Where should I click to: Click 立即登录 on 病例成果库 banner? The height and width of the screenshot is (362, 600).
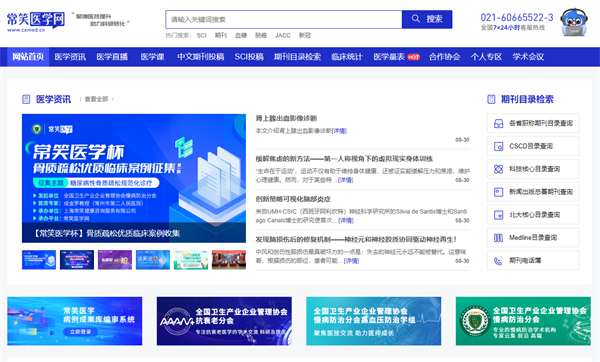click(81, 332)
